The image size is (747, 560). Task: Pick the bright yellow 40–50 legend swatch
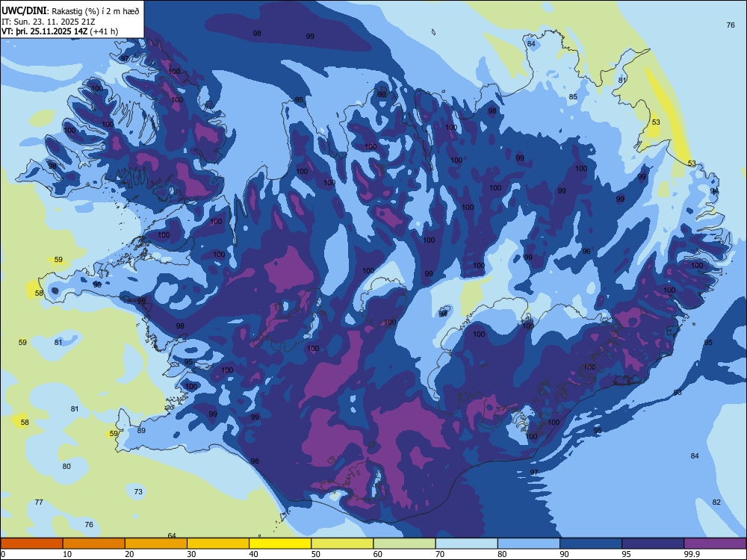tap(280, 544)
